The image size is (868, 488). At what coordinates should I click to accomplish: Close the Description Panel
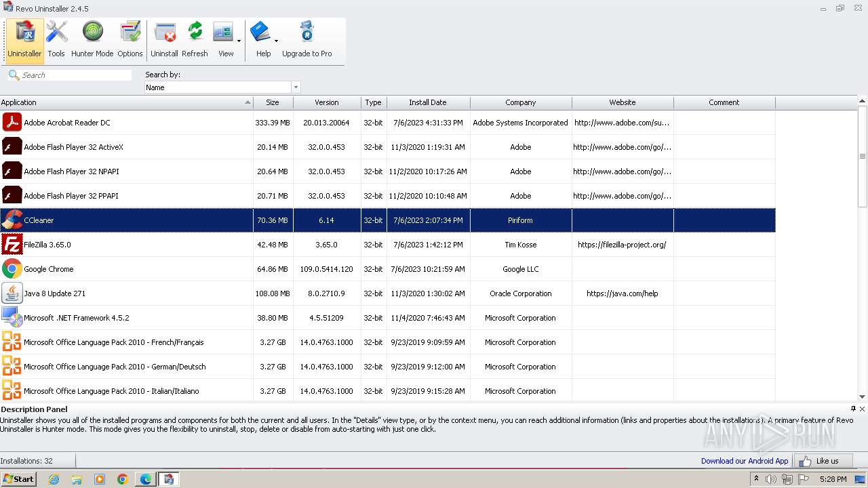click(863, 409)
